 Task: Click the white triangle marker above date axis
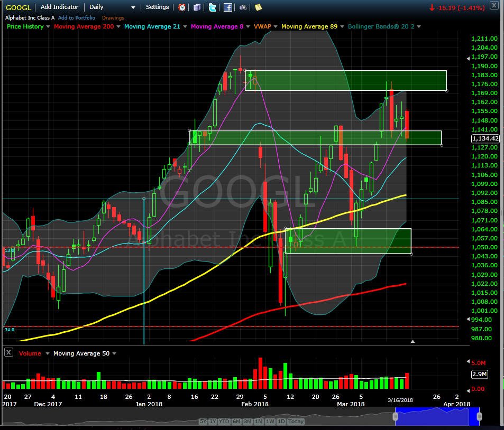click(413, 341)
